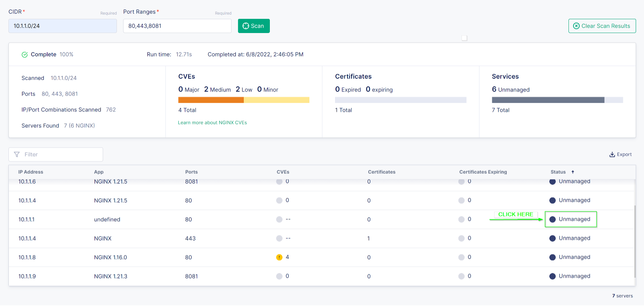
Task: Open Learn more about NGINX CVEs link
Action: pos(212,122)
